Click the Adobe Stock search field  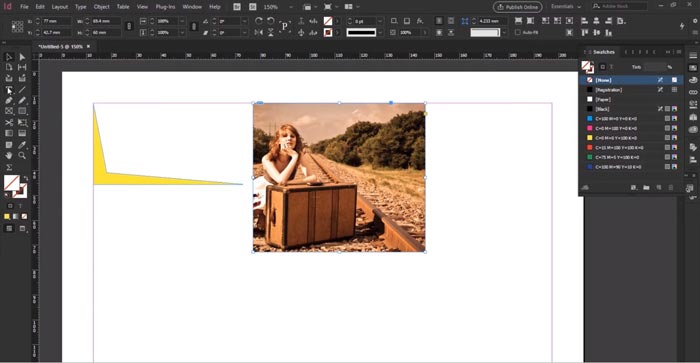[x=619, y=6]
